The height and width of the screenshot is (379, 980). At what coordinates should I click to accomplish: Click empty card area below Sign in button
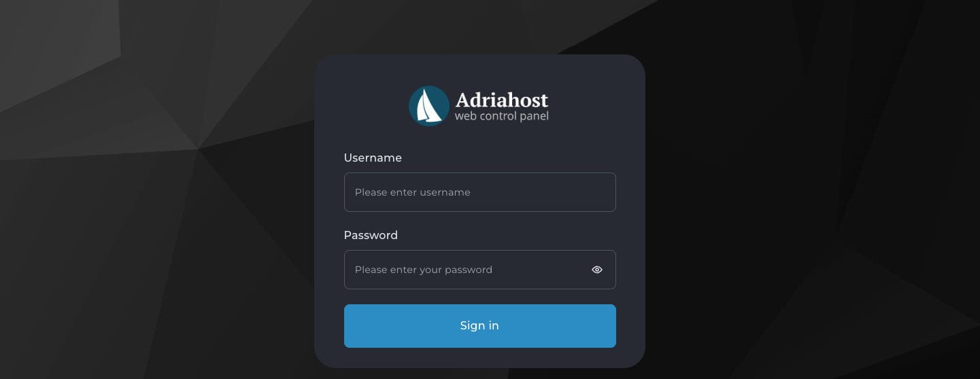tap(479, 358)
